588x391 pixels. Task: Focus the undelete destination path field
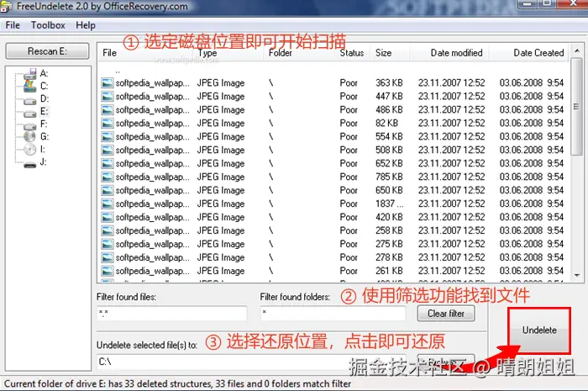tap(251, 362)
